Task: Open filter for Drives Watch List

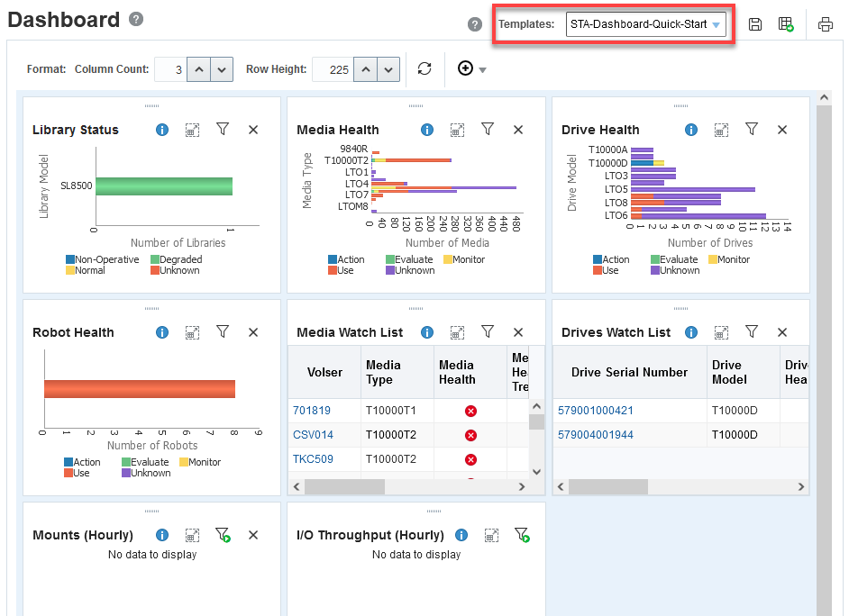Action: point(752,331)
